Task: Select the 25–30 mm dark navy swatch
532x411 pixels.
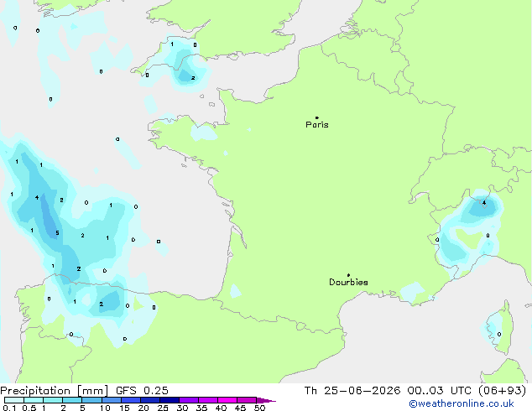Action: pos(169,400)
